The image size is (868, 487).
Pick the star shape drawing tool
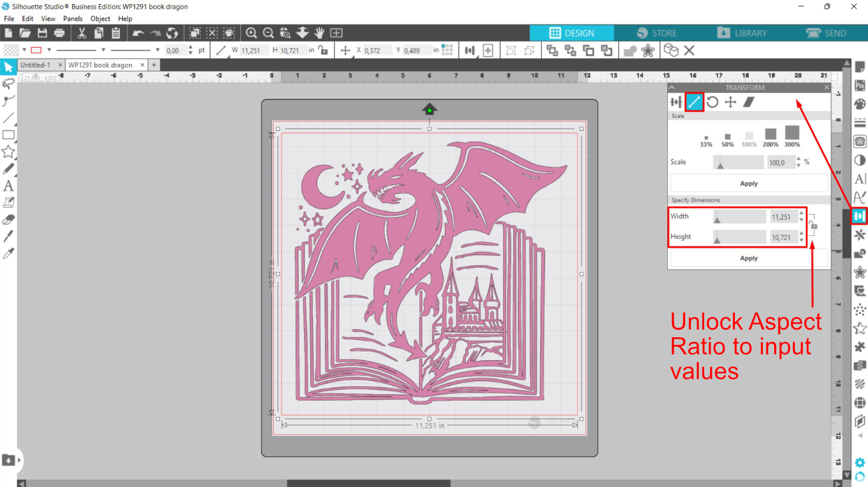[8, 152]
